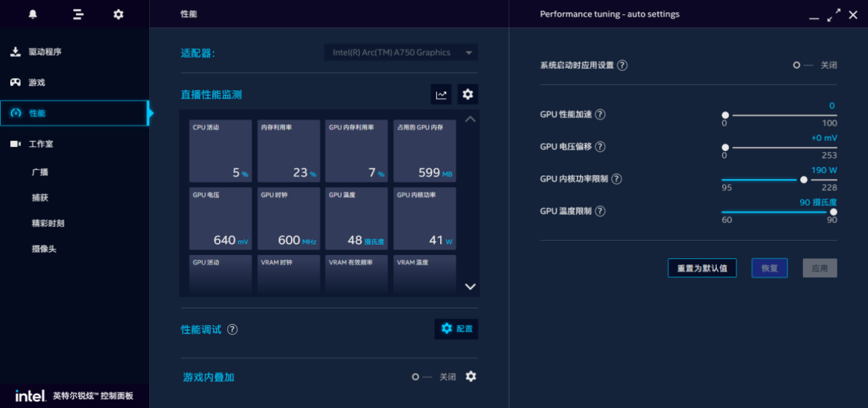Show help for GPU 电压偏移

click(x=600, y=147)
